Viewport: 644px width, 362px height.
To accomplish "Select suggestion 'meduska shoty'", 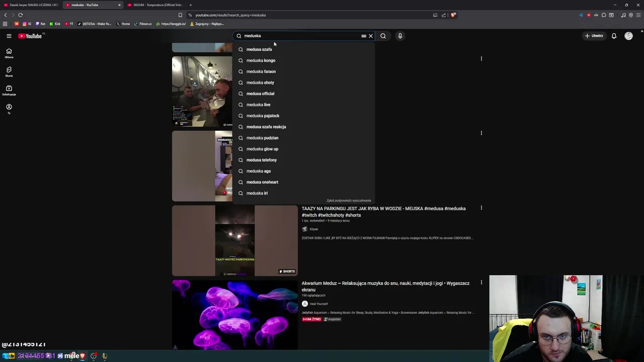I will 303,82.
